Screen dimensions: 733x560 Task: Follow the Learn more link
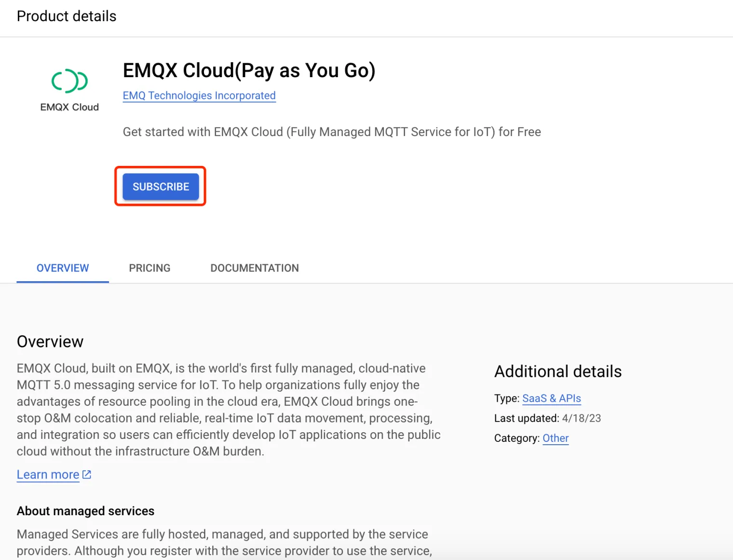48,475
